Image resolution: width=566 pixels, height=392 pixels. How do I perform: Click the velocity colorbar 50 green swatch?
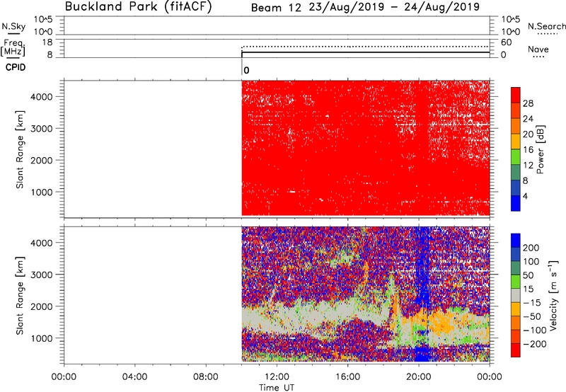click(516, 282)
